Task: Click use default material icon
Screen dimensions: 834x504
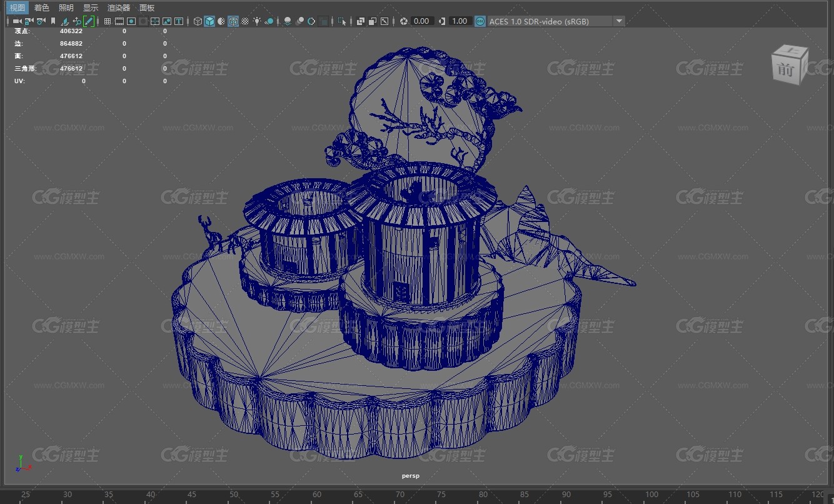Action: [x=221, y=21]
